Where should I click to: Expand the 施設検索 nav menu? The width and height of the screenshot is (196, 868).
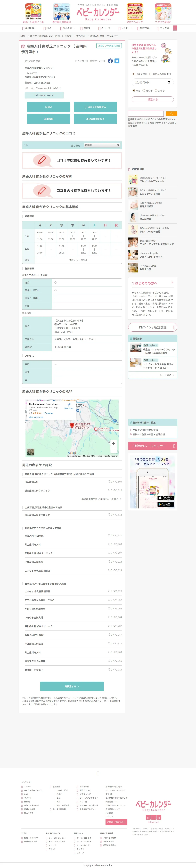[145, 28]
